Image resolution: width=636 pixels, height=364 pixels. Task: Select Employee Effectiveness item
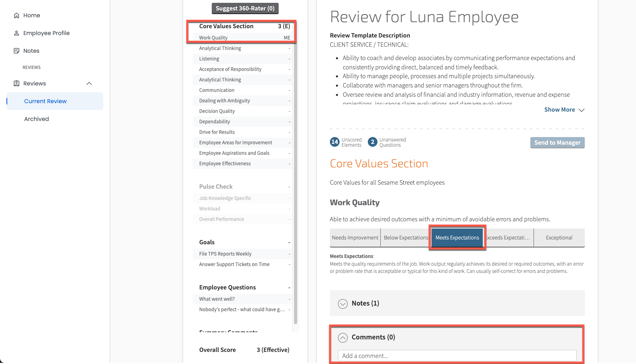point(242,164)
